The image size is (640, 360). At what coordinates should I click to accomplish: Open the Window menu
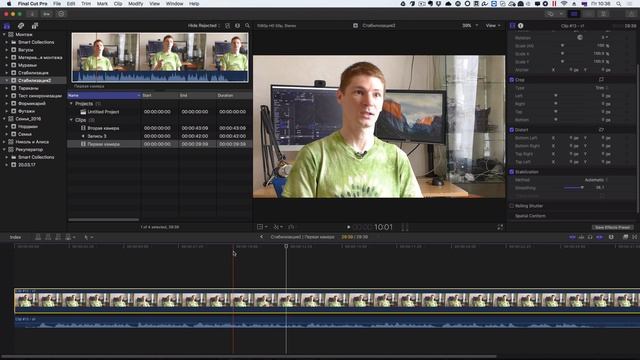174,4
